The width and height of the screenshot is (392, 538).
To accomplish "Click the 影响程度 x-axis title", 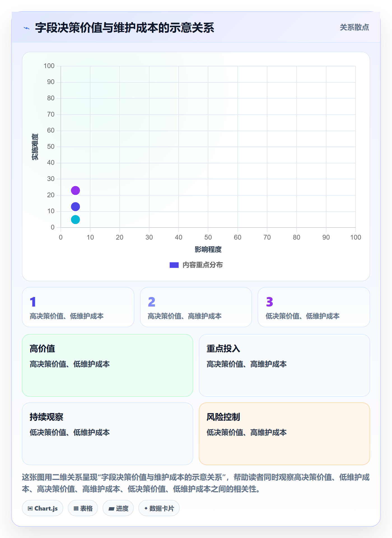I will [x=208, y=249].
